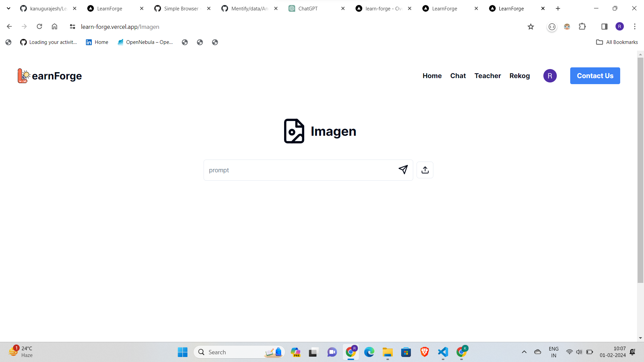The width and height of the screenshot is (644, 362).
Task: Expand the tab search dropdown arrow
Action: [x=8, y=8]
